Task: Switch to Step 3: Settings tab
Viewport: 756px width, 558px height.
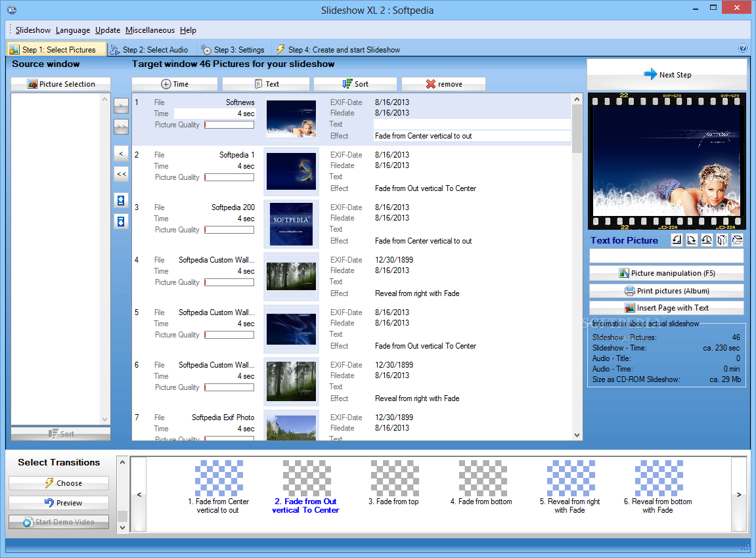Action: tap(233, 49)
